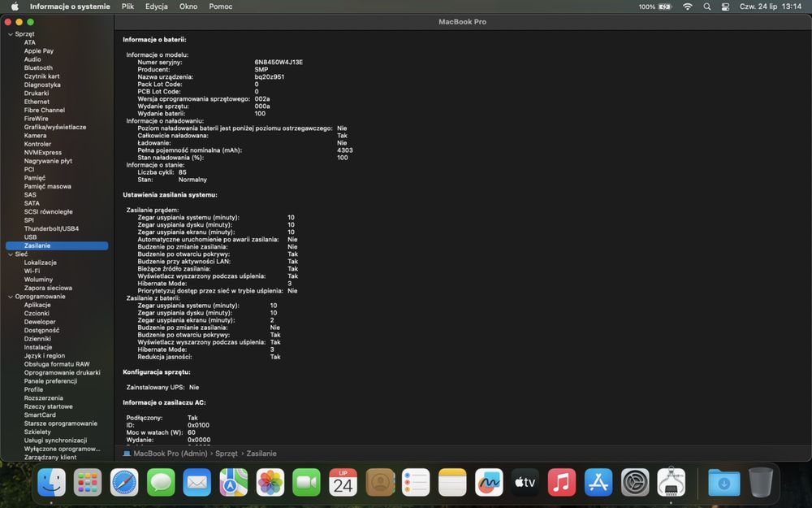The height and width of the screenshot is (508, 812).
Task: Open Spotlight search icon
Action: pos(707,7)
